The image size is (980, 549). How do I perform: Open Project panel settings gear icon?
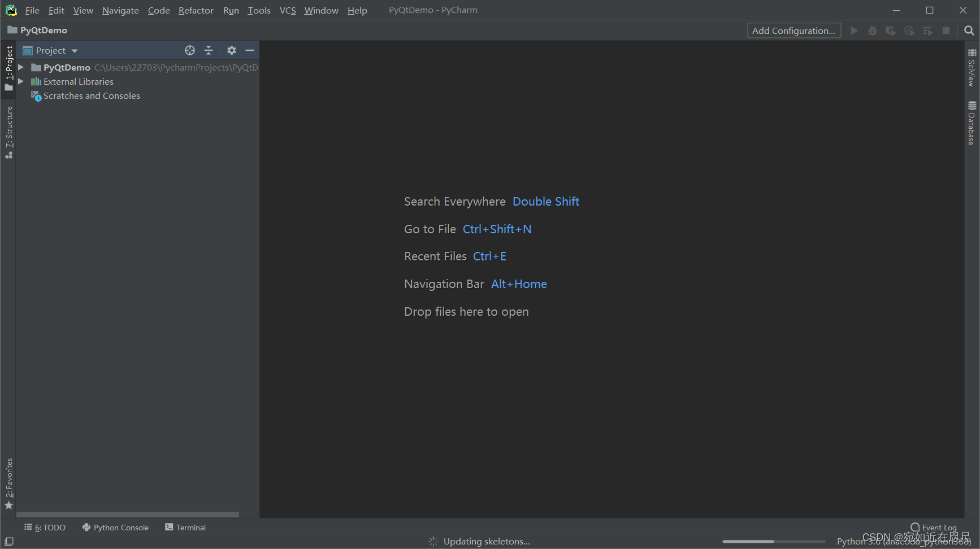click(x=232, y=50)
